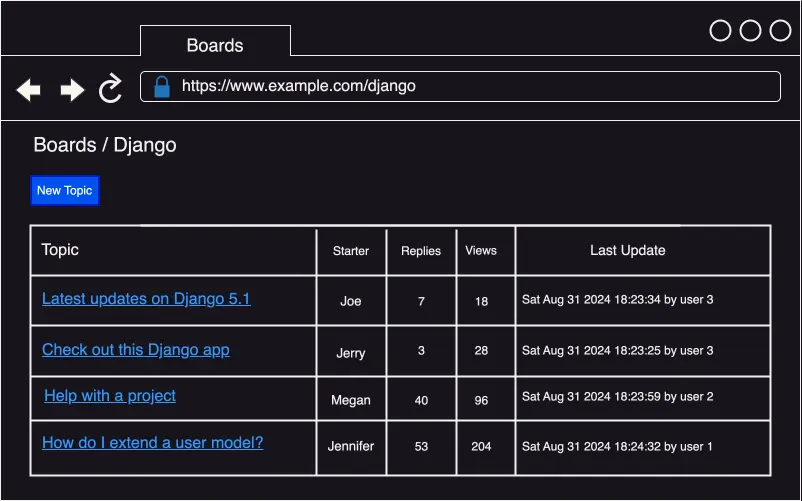Click the views count 18
Screen dimensions: 802x501
pos(481,302)
